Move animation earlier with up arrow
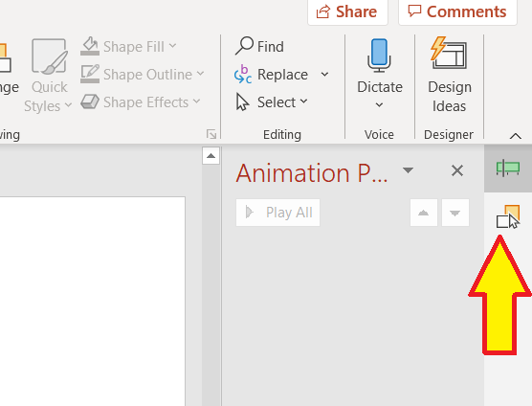Image resolution: width=532 pixels, height=406 pixels. [424, 213]
